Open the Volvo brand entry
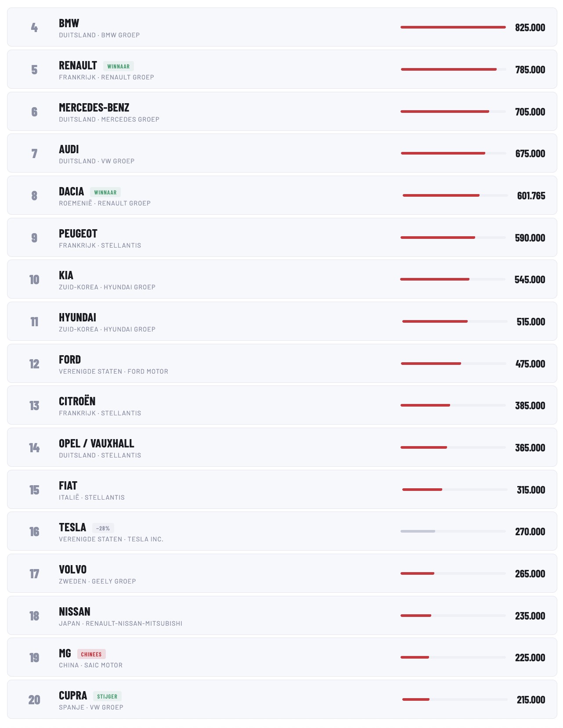 point(73,569)
